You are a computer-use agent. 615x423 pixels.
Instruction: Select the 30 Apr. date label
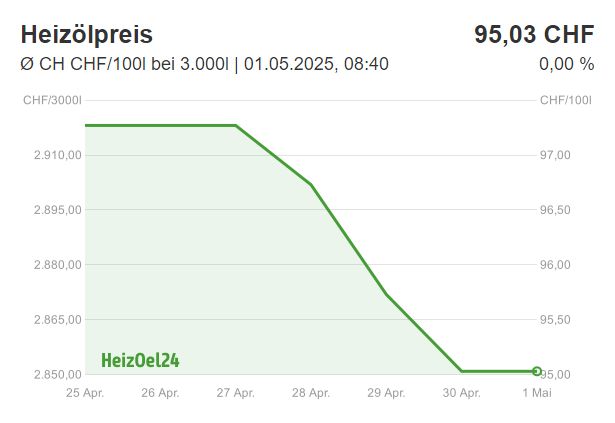point(462,393)
